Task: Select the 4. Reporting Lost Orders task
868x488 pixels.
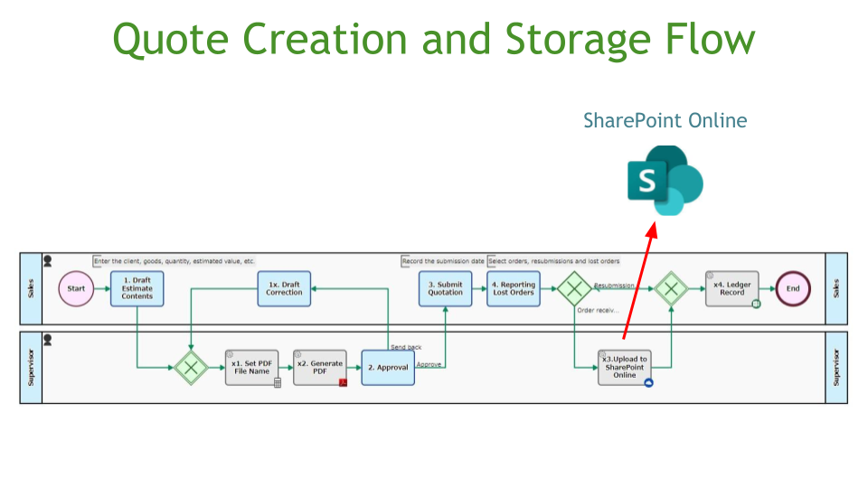Action: coord(514,288)
